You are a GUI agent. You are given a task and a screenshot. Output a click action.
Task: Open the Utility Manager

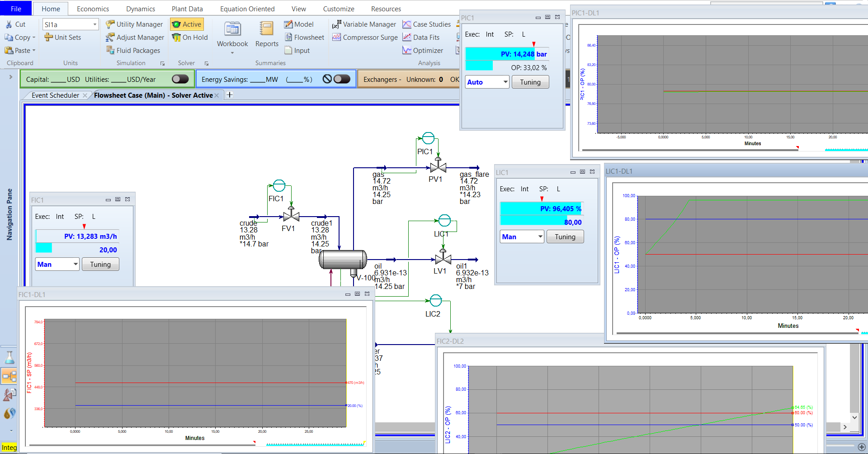pyautogui.click(x=134, y=24)
